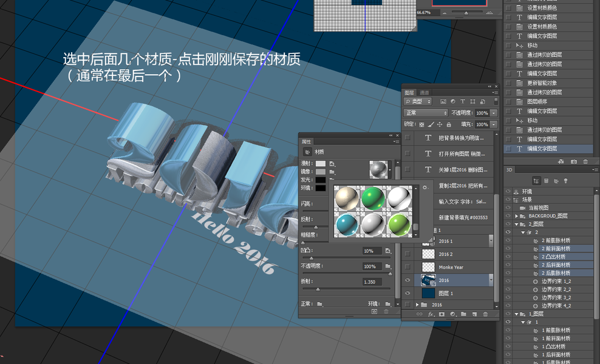Lock all padlock icon in Layers panel

pyautogui.click(x=448, y=124)
